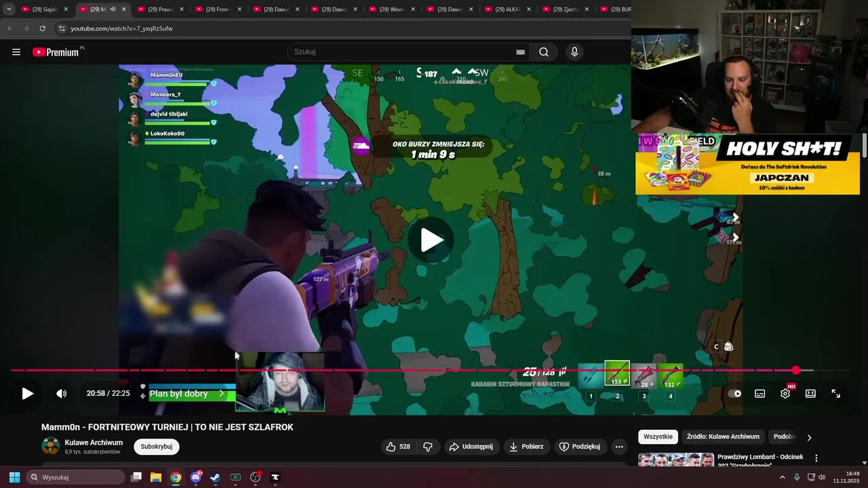Switch to the '(29) Prawo' tab
The width and height of the screenshot is (868, 488).
[x=161, y=9]
